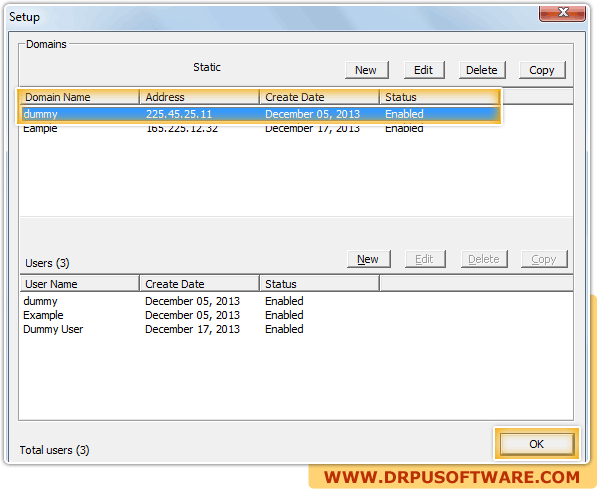The height and width of the screenshot is (489, 597).
Task: Click Create Date of Dummy User
Action: coord(192,329)
